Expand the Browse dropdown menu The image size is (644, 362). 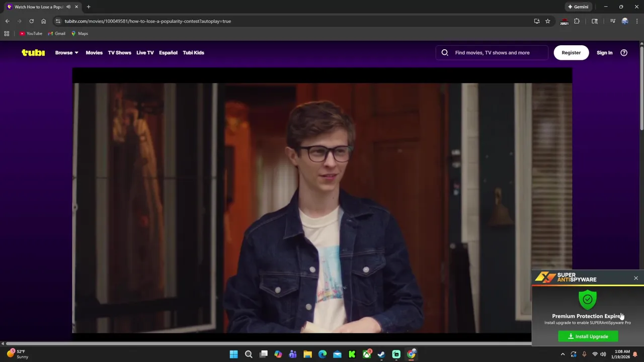pos(66,52)
